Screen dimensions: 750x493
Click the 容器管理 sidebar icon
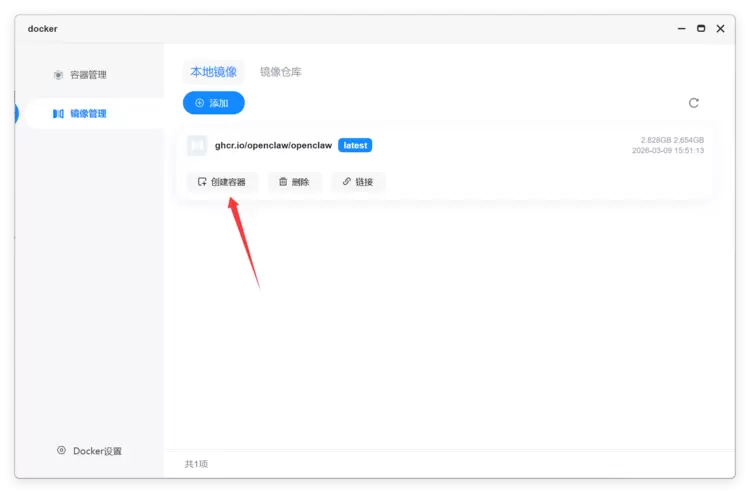58,75
